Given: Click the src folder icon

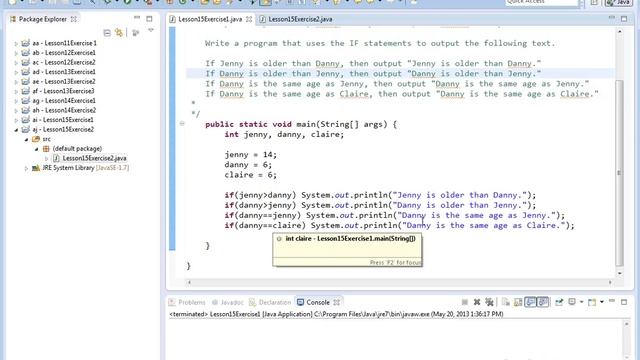Looking at the screenshot, I should pos(36,139).
